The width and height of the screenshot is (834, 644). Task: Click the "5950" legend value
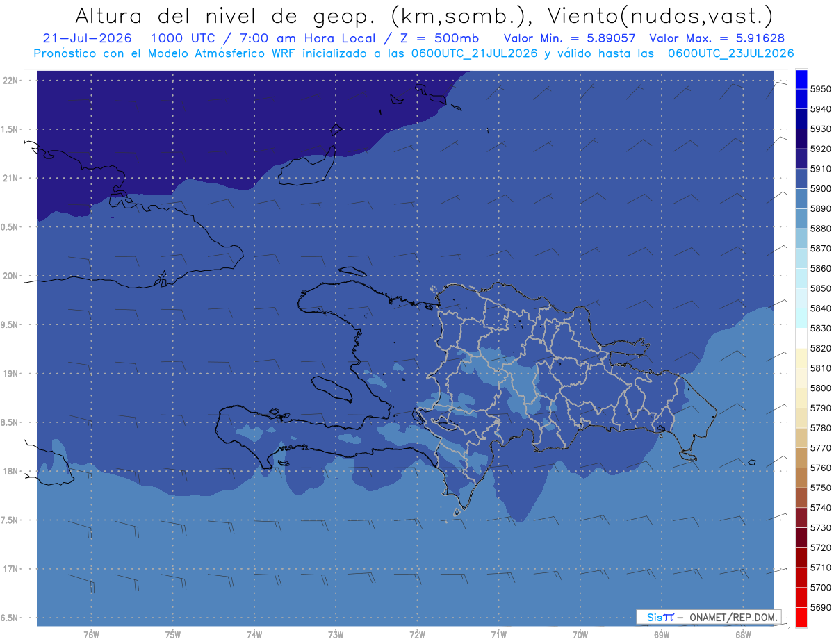tap(820, 89)
